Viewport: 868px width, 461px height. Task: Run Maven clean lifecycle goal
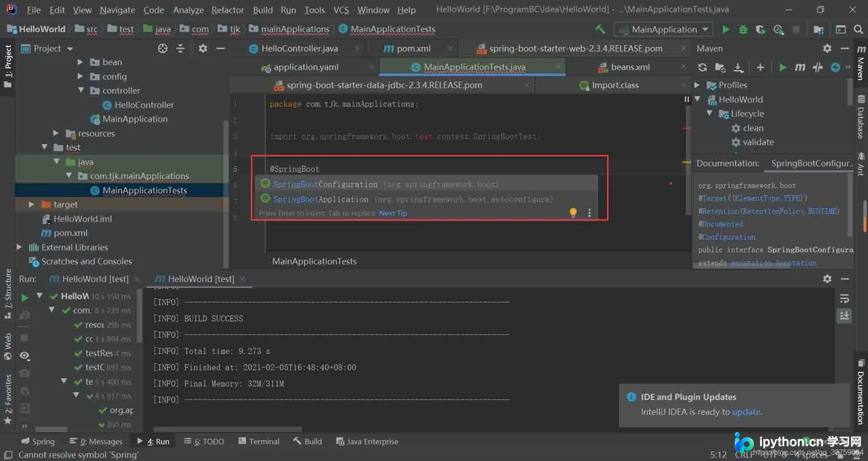click(753, 128)
